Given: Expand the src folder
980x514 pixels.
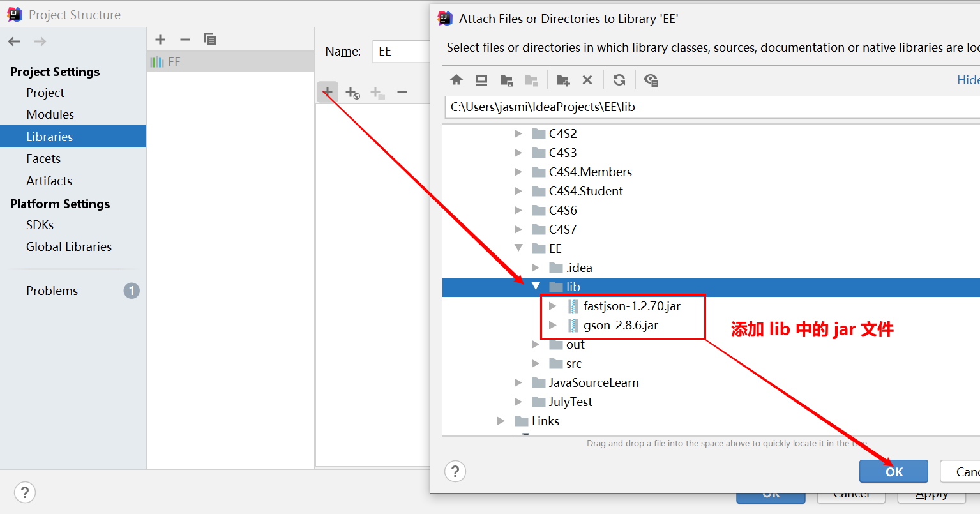Looking at the screenshot, I should coord(536,363).
